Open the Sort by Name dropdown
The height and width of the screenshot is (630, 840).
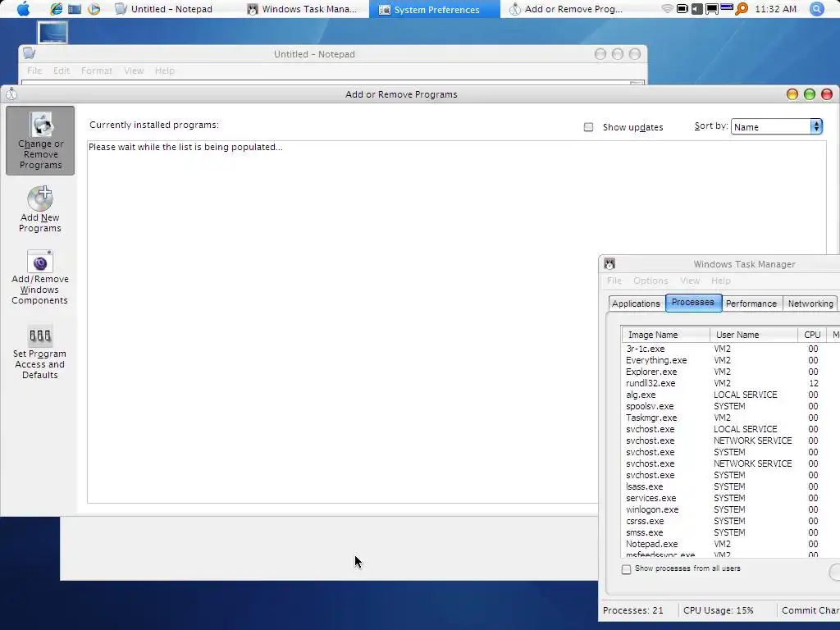776,127
